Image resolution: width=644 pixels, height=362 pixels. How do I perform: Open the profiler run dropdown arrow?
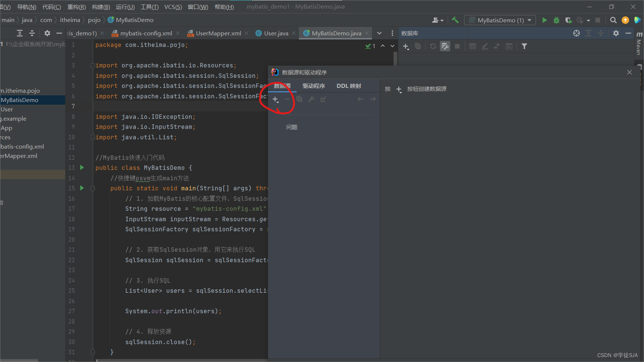[588, 20]
